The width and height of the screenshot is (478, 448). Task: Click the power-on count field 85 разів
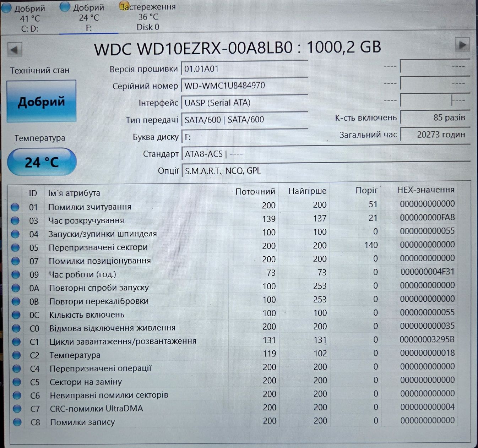tap(435, 118)
